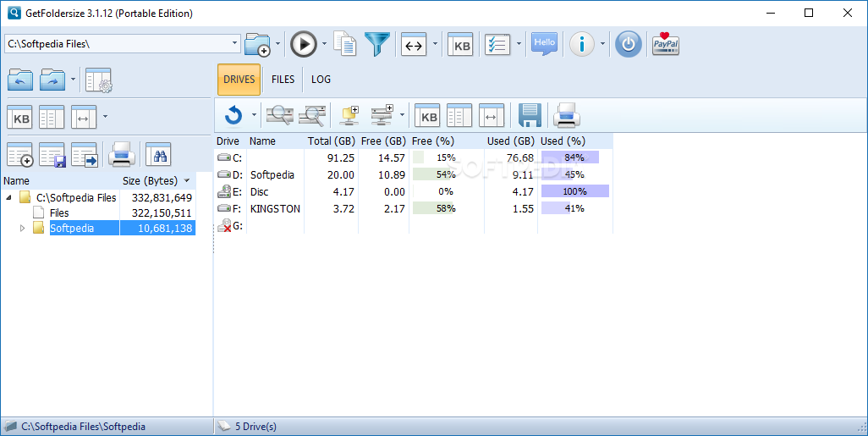The width and height of the screenshot is (868, 436).
Task: Switch to the DRIVES tab
Action: point(239,80)
